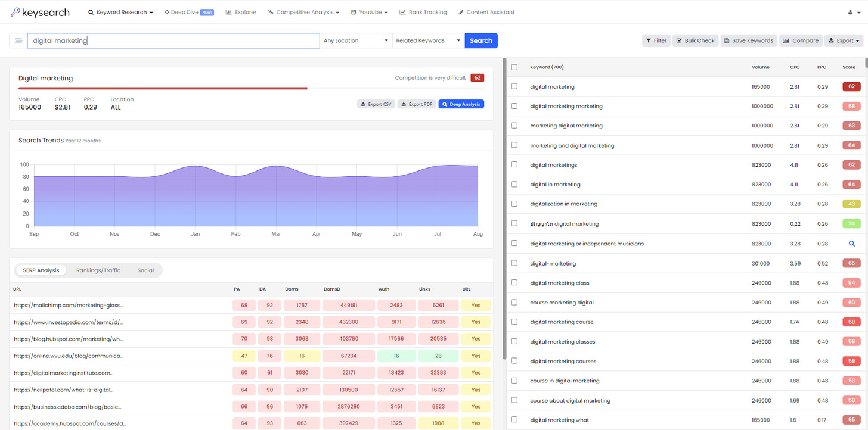Click the red competition difficulty progress bar
Screen dimensions: 868x430
click(x=163, y=88)
